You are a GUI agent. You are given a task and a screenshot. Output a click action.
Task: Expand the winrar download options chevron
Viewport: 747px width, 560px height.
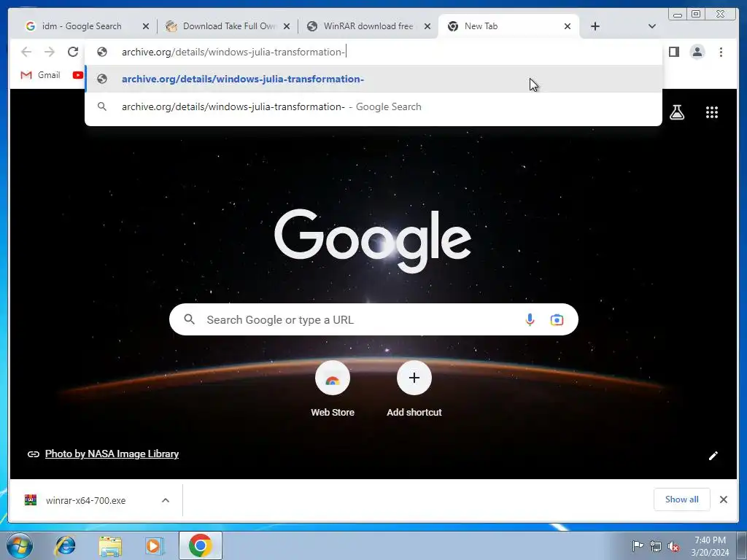point(166,500)
